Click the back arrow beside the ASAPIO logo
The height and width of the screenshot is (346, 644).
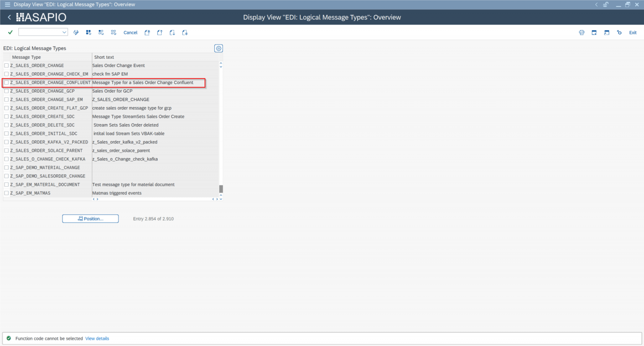(x=9, y=17)
